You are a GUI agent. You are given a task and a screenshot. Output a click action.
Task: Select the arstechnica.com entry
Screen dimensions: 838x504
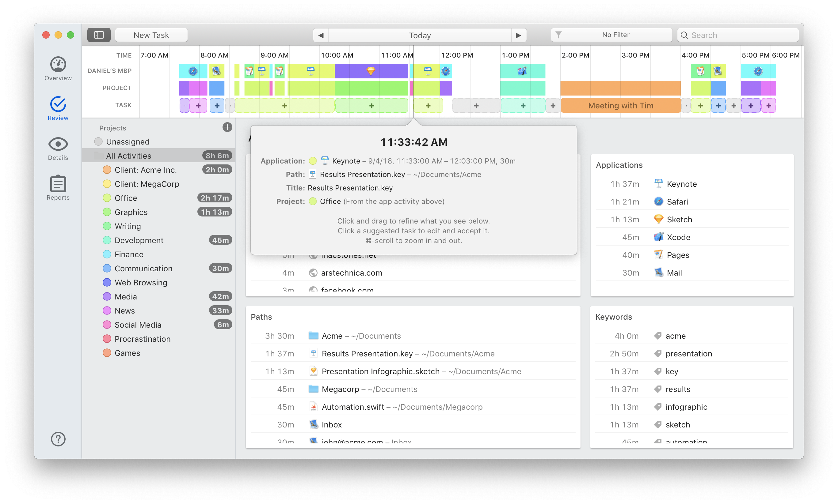(351, 273)
